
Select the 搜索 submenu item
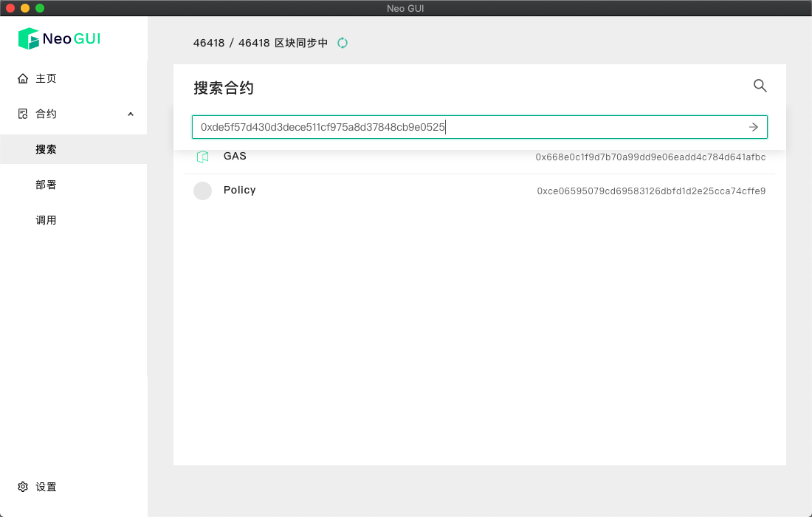46,149
